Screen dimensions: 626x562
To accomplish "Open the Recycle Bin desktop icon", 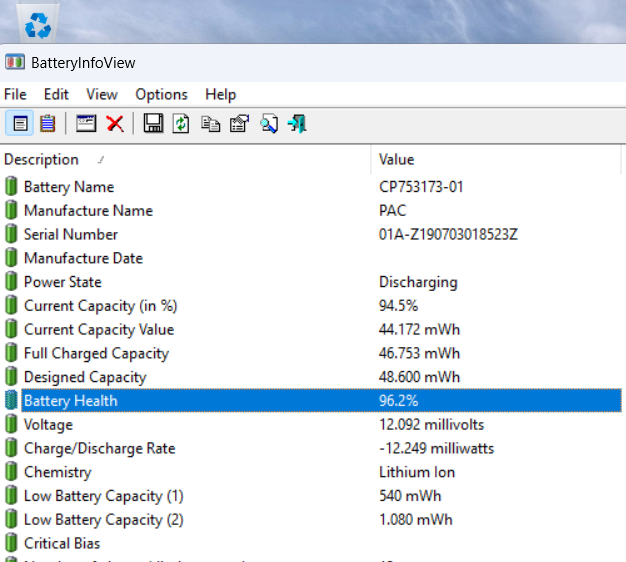I will [x=38, y=22].
